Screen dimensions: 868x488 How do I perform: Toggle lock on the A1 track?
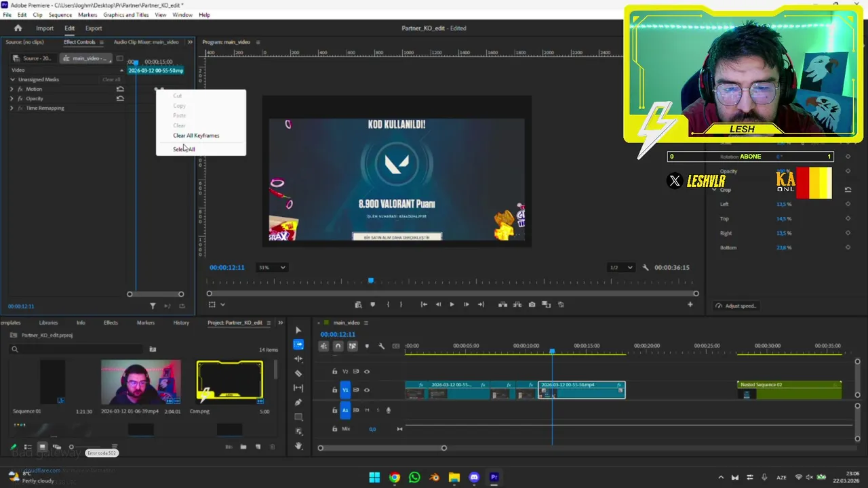[x=334, y=409]
